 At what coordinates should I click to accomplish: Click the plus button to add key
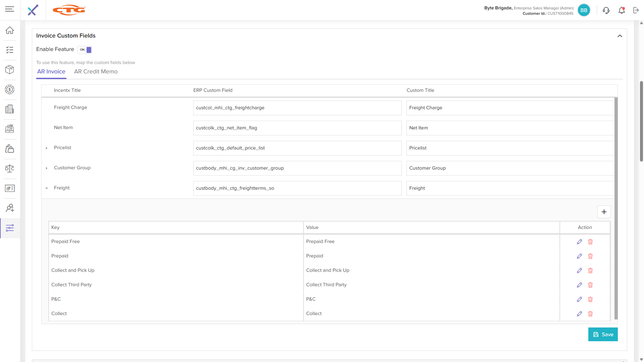pos(604,212)
